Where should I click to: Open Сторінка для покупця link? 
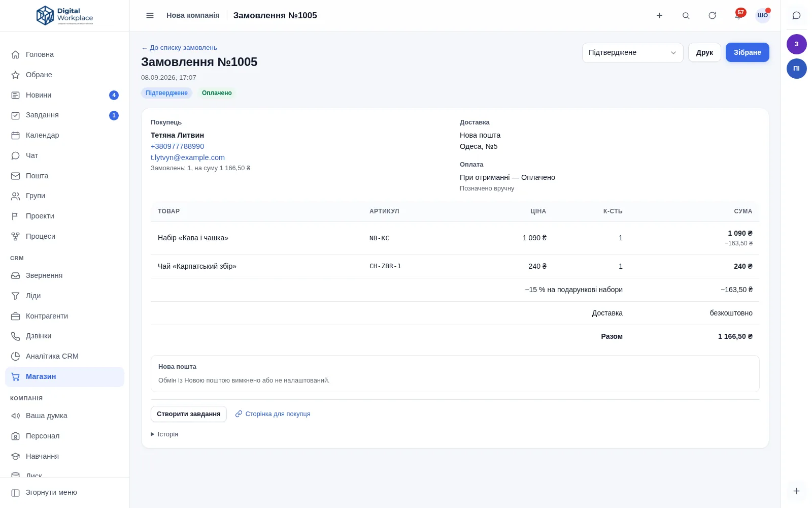click(273, 414)
